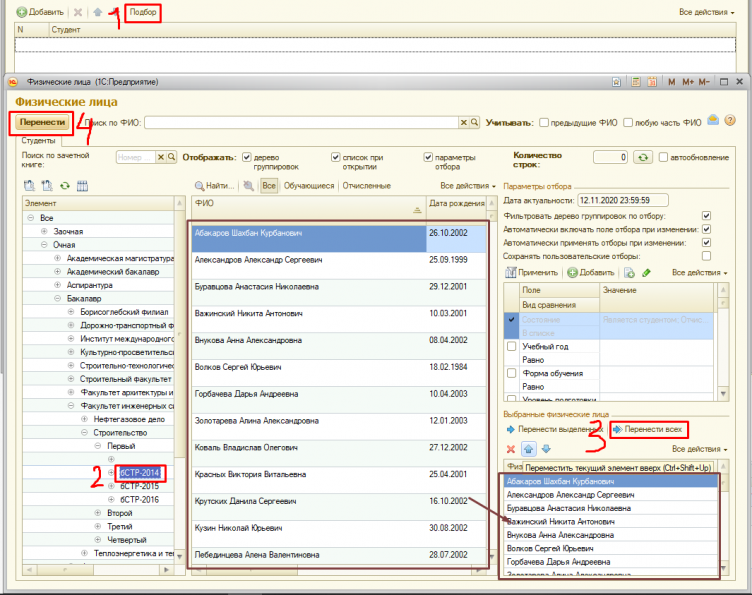Clear the зачетная книга number field with X

(x=161, y=157)
